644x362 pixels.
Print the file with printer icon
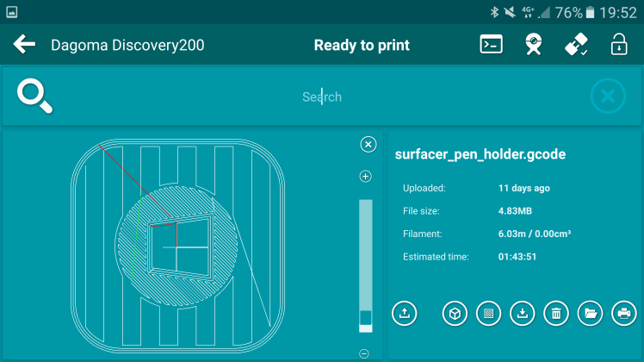(623, 314)
